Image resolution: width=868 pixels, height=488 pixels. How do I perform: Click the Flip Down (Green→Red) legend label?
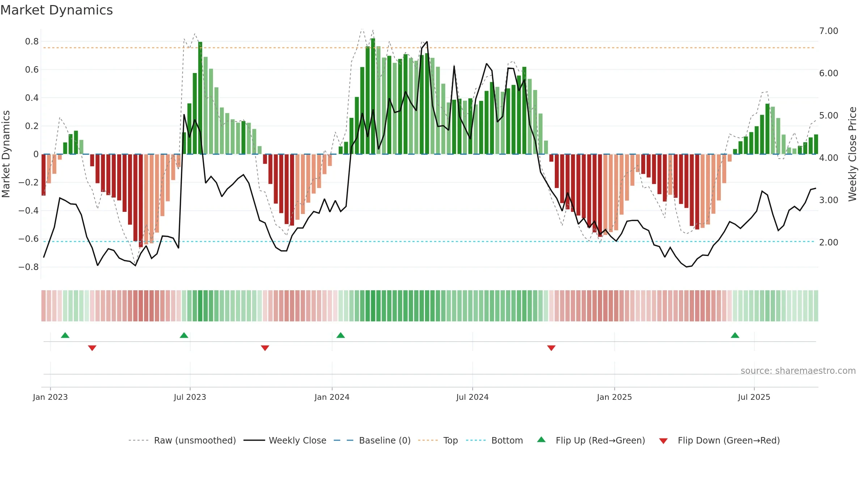pyautogui.click(x=729, y=440)
